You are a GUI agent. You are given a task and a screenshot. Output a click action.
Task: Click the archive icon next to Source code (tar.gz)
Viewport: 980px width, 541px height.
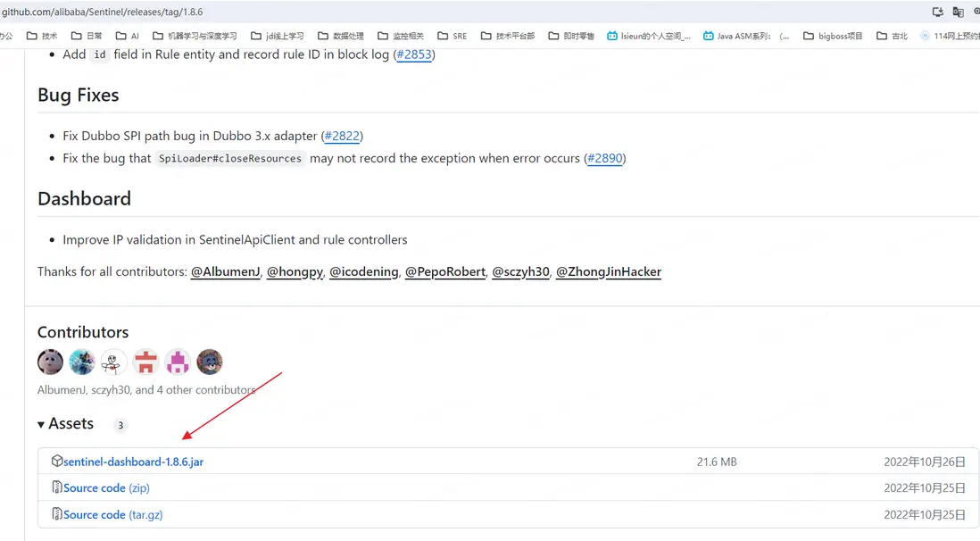[57, 514]
